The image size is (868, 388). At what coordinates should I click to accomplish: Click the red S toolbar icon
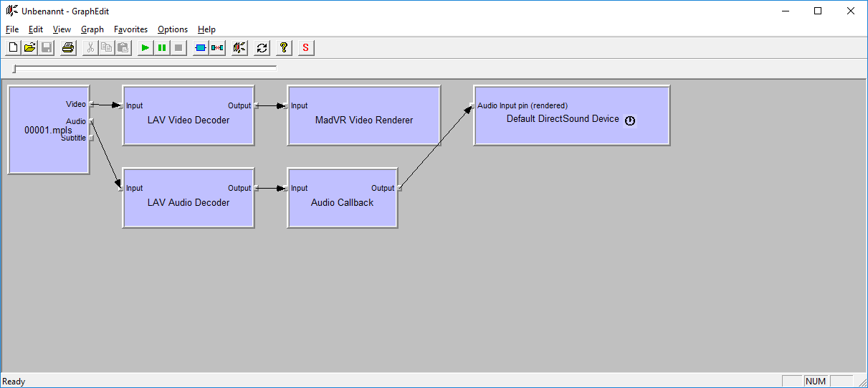click(306, 48)
